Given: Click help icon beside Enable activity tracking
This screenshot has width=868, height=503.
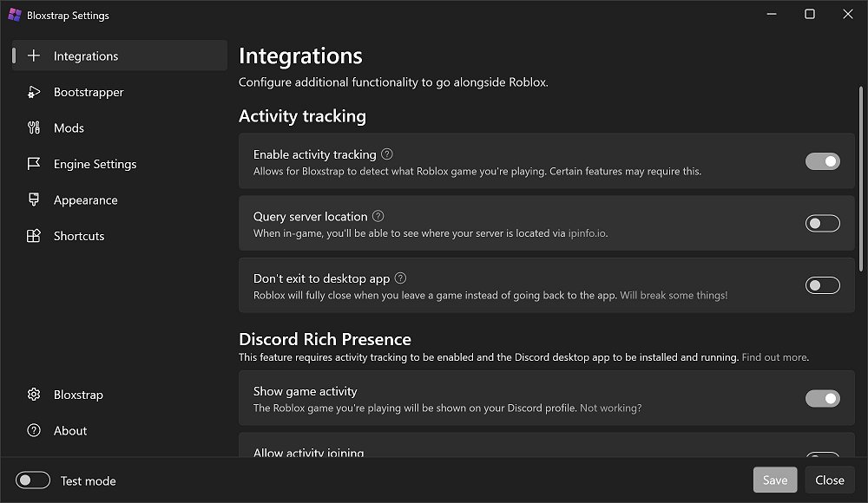Looking at the screenshot, I should (387, 154).
